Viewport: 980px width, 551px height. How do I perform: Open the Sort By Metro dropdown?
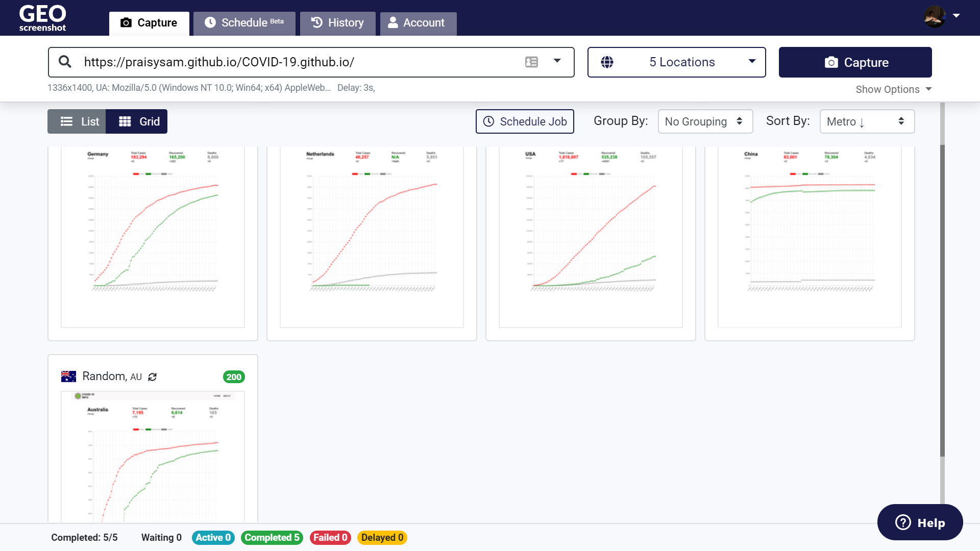coord(867,121)
